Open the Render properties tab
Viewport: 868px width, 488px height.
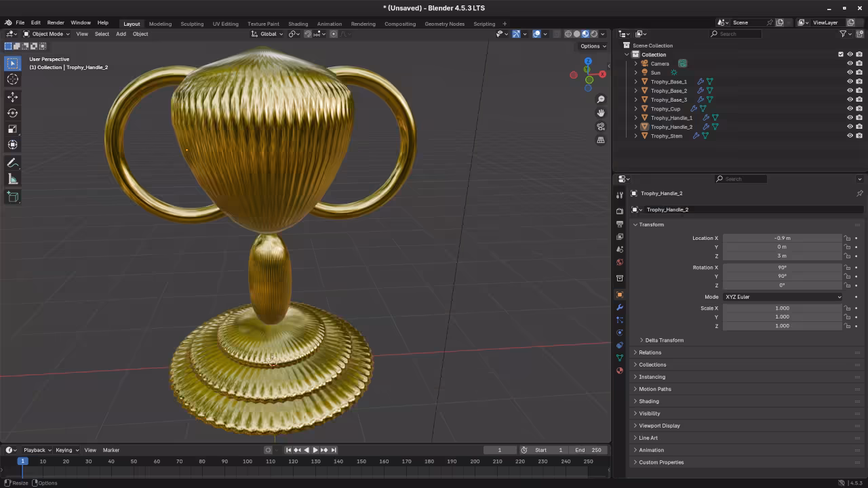pyautogui.click(x=619, y=211)
